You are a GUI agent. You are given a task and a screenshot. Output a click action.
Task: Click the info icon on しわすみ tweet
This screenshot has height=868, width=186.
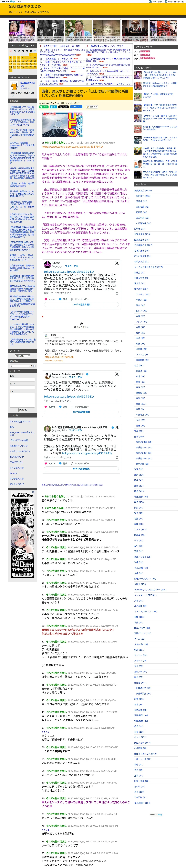(117, 294)
